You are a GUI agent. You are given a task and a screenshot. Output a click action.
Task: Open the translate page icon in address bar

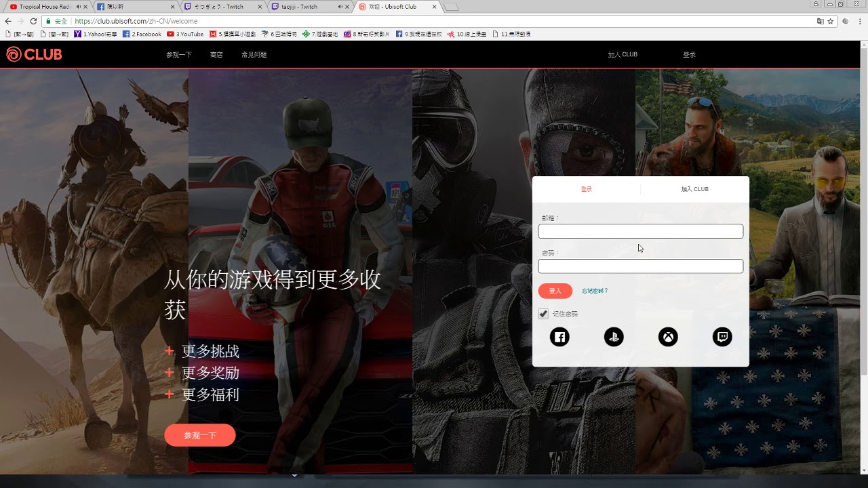(820, 21)
